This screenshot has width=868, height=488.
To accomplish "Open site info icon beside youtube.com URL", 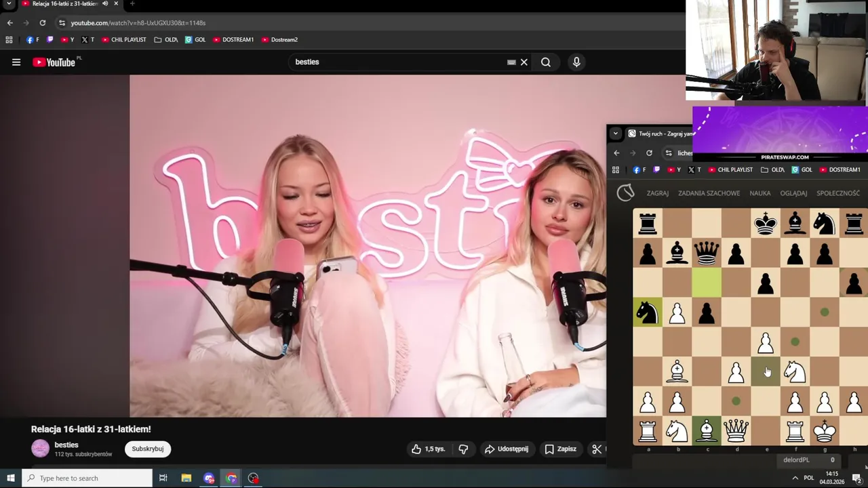I will point(62,23).
